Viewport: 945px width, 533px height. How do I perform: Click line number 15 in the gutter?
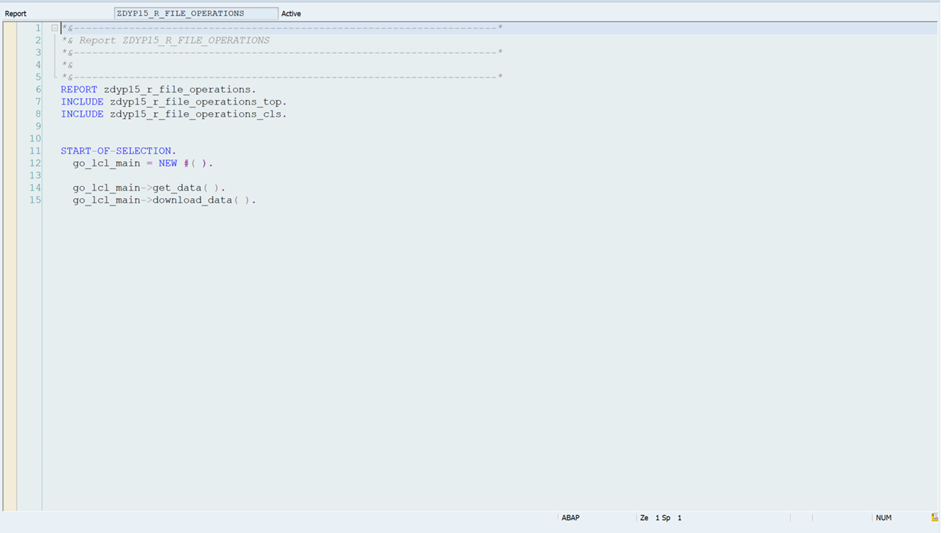click(36, 200)
